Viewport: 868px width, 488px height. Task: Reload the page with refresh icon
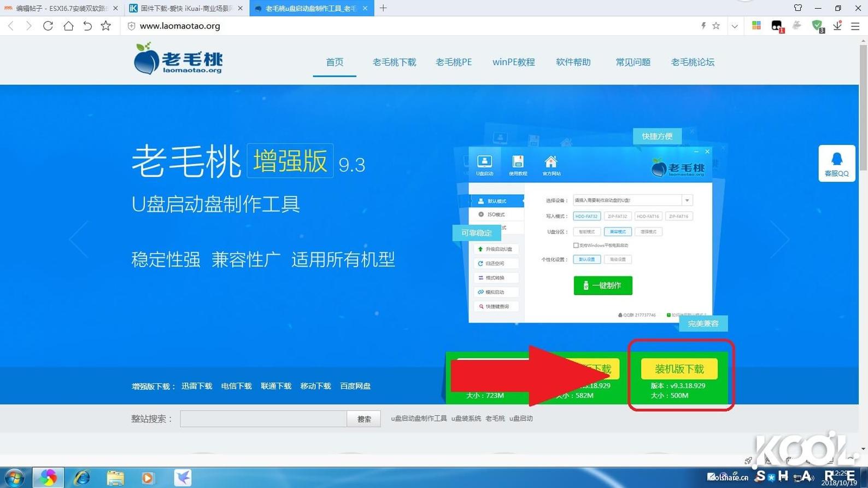tap(48, 26)
